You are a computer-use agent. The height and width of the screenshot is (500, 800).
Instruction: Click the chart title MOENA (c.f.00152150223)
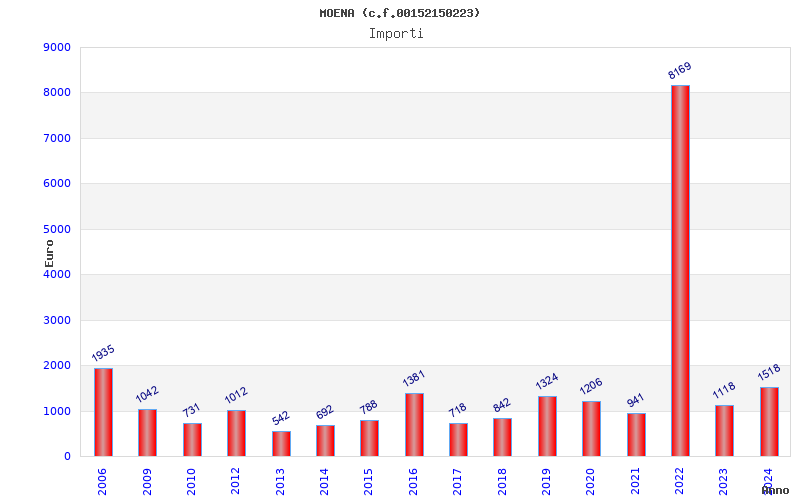(x=399, y=13)
